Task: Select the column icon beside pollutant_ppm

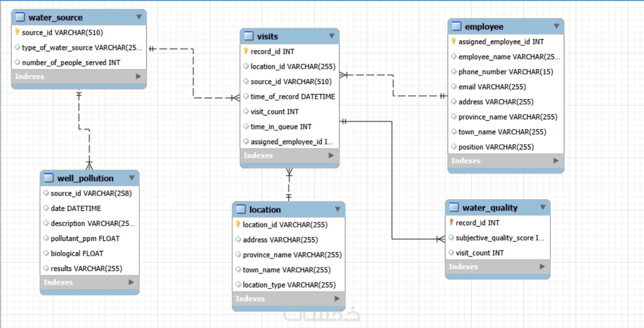Action: click(x=46, y=238)
